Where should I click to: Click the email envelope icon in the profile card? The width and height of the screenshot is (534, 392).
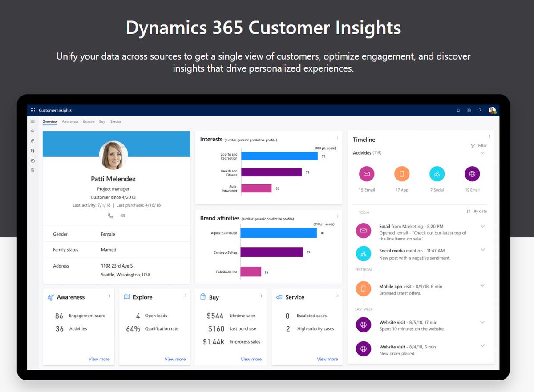pos(122,215)
